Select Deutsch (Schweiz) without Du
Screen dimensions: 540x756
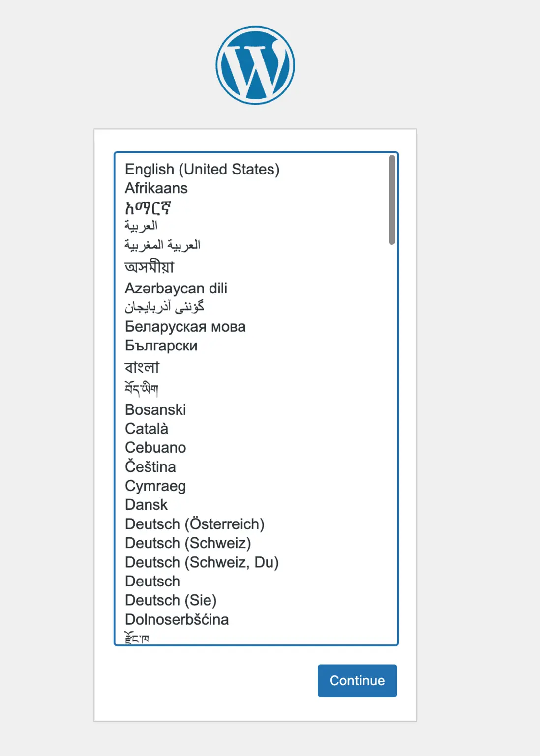point(188,543)
